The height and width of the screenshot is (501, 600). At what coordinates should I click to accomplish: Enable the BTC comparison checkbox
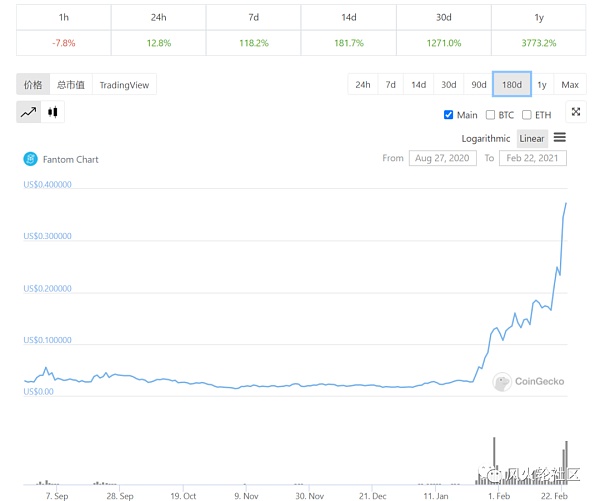pos(490,115)
